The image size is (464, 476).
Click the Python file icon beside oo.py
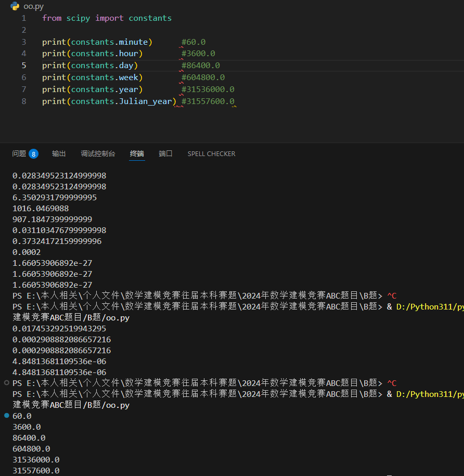[x=15, y=6]
